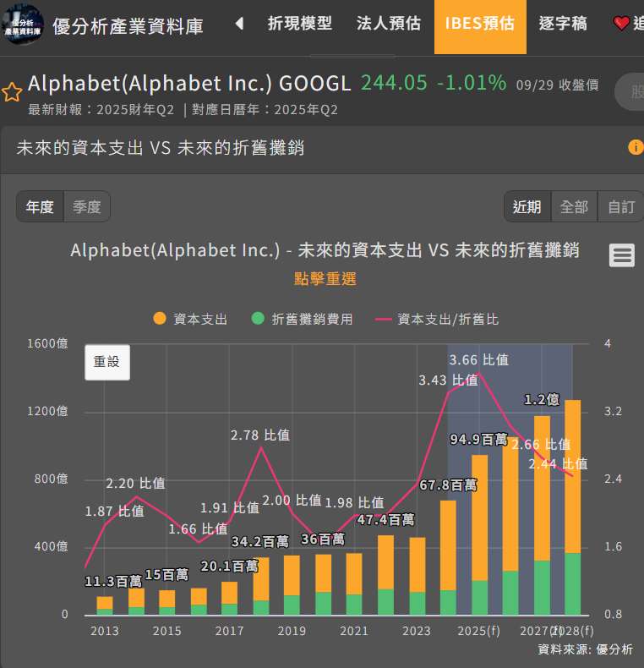Image resolution: width=644 pixels, height=668 pixels.
Task: Click the red heart icon
Action: [620, 24]
